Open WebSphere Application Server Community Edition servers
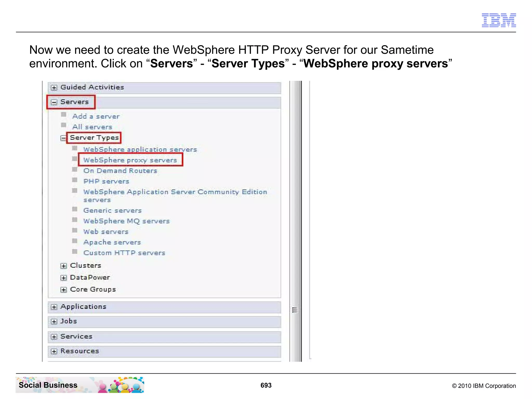Image resolution: width=532 pixels, height=399 pixels. tap(175, 196)
